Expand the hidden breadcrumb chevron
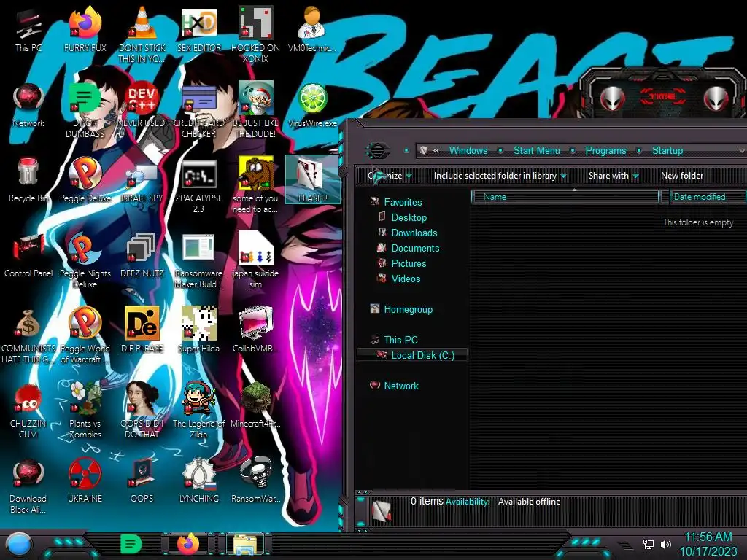Screen dimensions: 747x560 point(436,150)
